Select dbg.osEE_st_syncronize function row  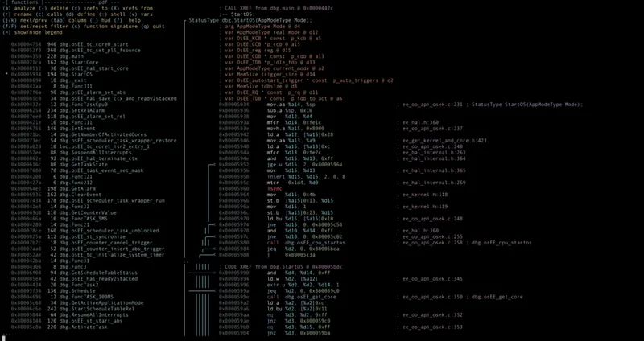pos(68,236)
